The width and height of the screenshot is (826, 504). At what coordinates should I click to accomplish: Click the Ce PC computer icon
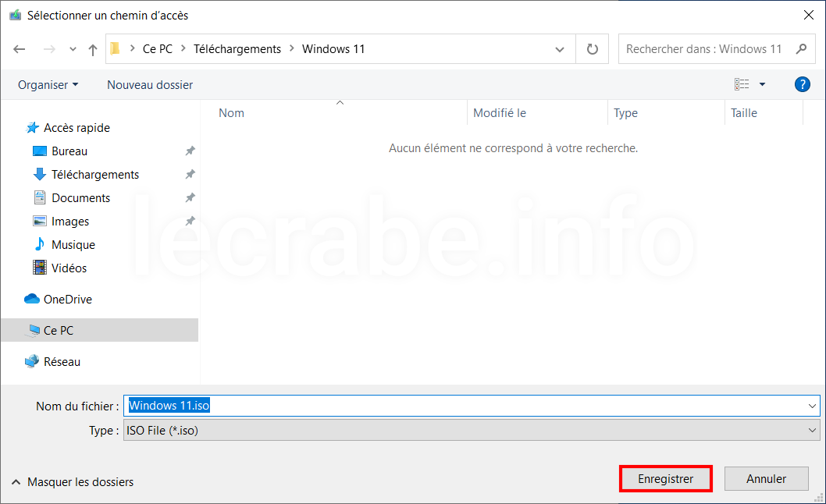(34, 331)
